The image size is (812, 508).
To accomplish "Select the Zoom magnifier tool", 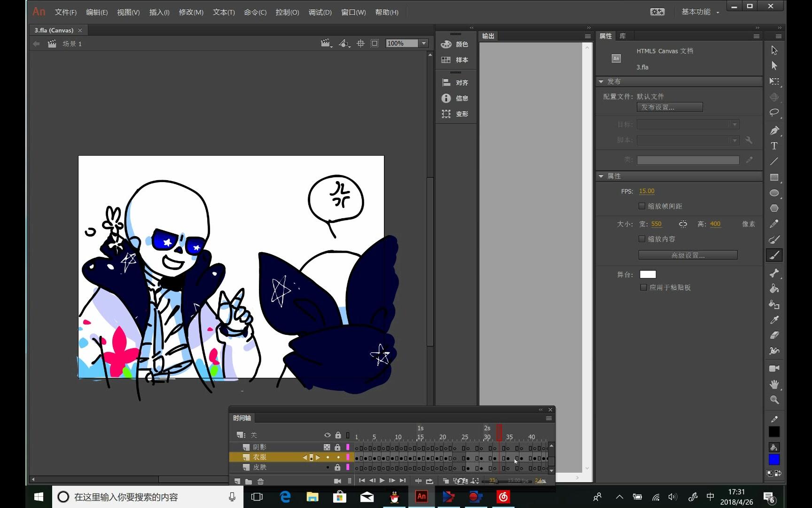I will pyautogui.click(x=774, y=400).
